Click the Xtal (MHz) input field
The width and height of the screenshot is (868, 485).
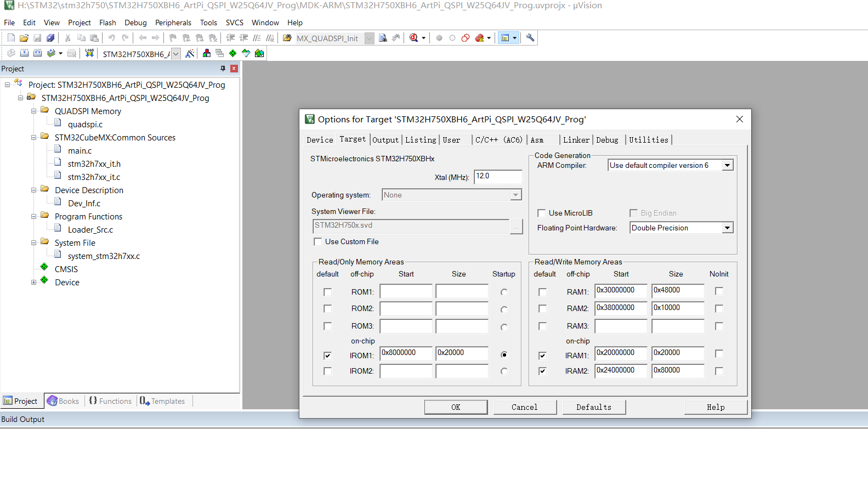498,177
